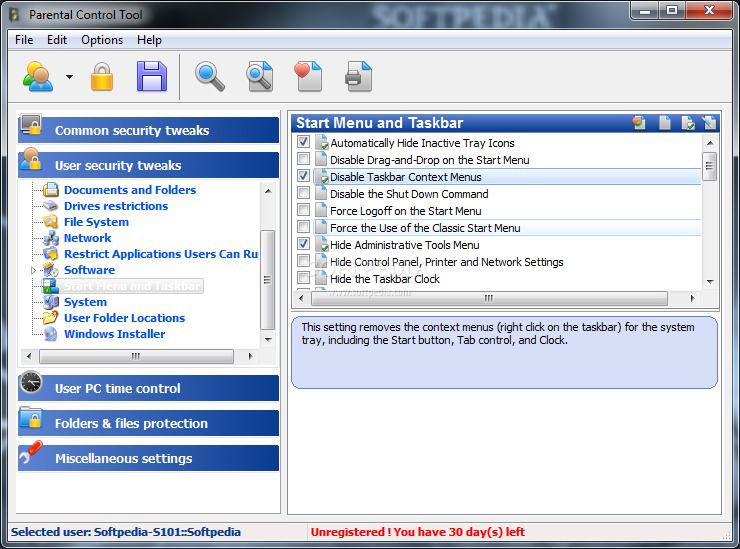This screenshot has height=549, width=740.
Task: Click Unregistered 30 days left status text
Action: pos(418,532)
